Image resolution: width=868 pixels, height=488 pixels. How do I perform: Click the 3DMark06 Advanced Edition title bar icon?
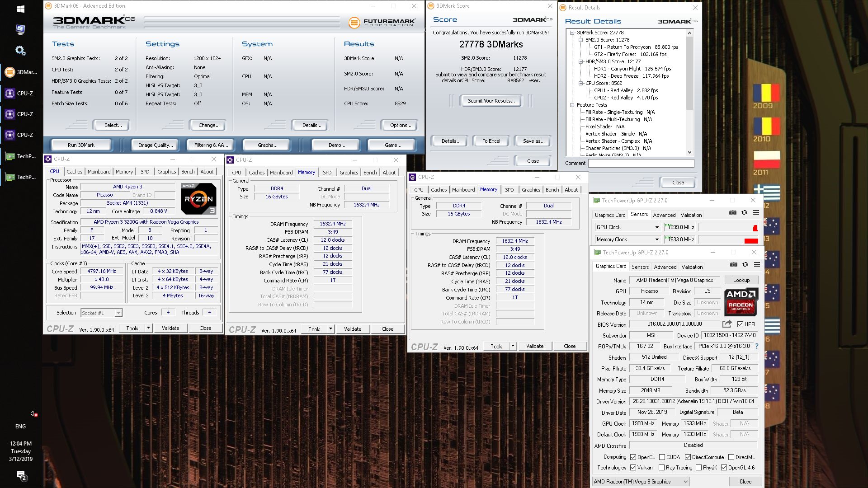[x=48, y=6]
